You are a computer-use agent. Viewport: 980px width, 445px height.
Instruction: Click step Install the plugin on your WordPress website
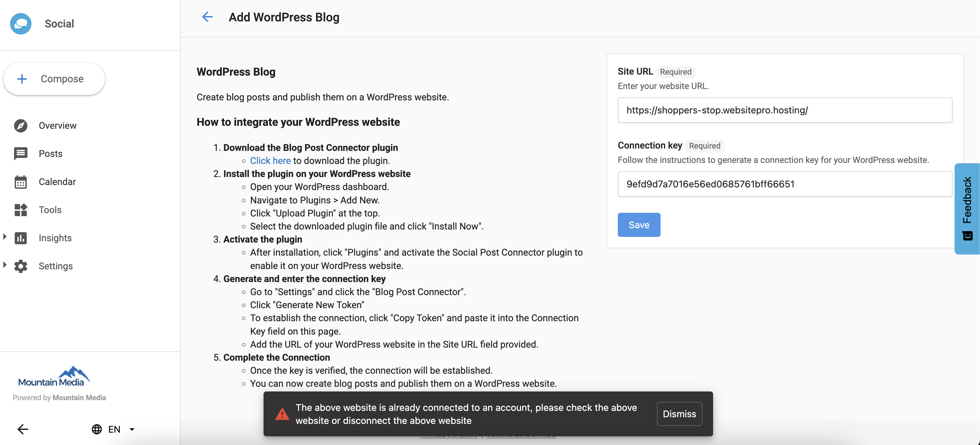coord(317,174)
